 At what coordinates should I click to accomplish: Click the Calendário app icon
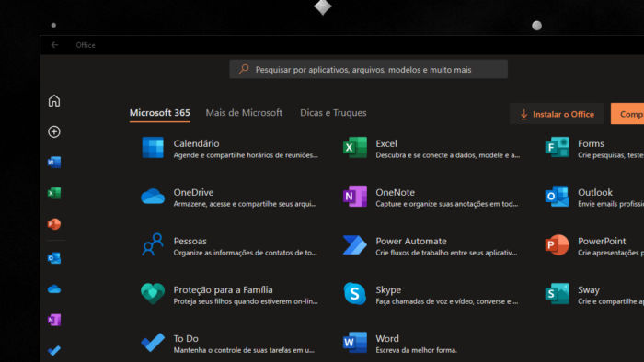[153, 148]
